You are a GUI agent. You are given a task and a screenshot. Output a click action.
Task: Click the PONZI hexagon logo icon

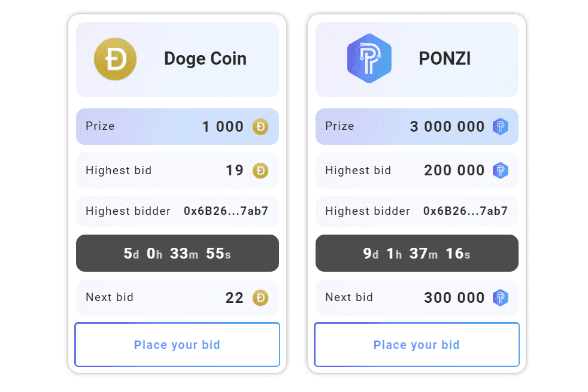click(x=370, y=58)
